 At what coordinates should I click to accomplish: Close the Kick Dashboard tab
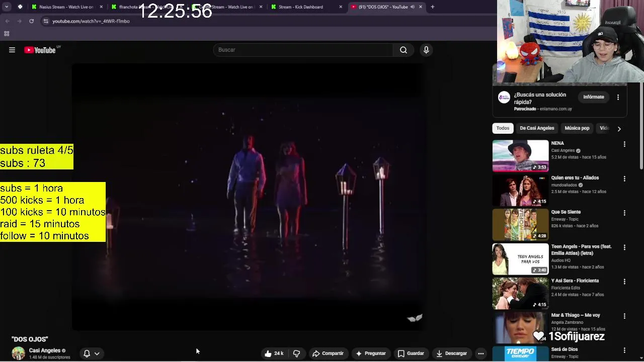click(341, 7)
